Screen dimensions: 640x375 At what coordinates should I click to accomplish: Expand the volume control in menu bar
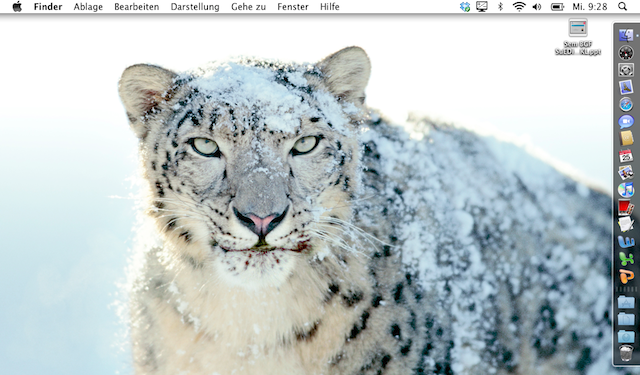[x=537, y=7]
